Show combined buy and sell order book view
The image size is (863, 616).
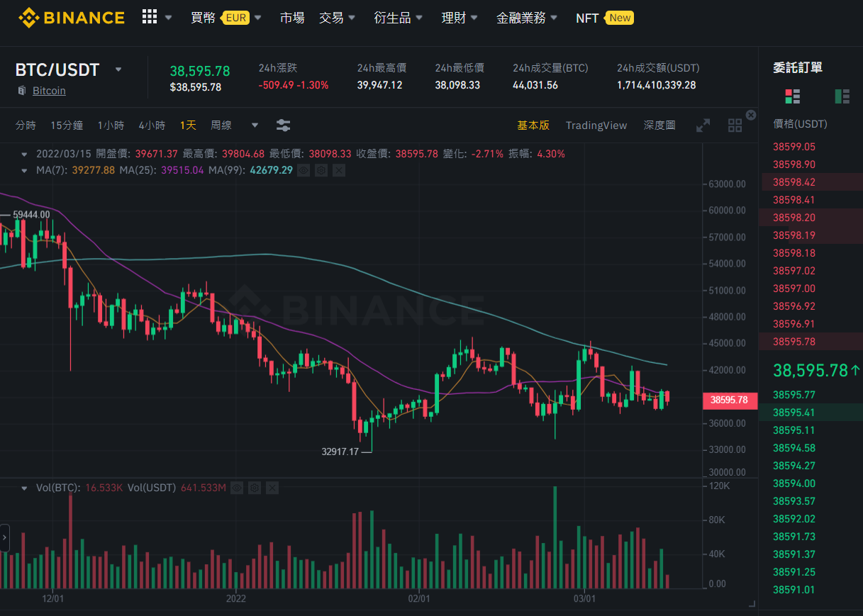[792, 96]
